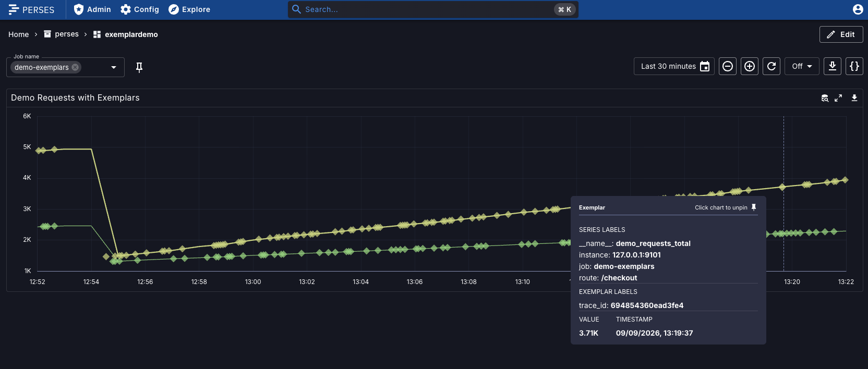Click the 13:20 label on the time axis
This screenshot has width=868, height=369.
click(x=792, y=282)
